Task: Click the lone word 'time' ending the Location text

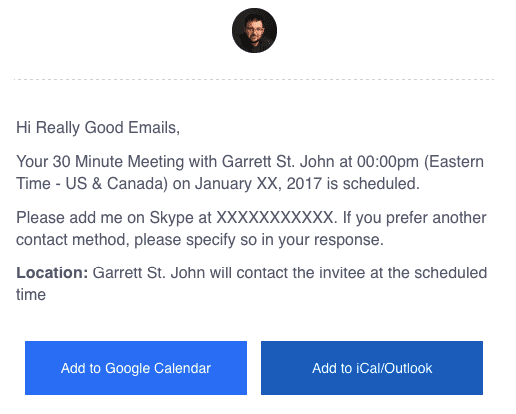Action: pyautogui.click(x=31, y=295)
